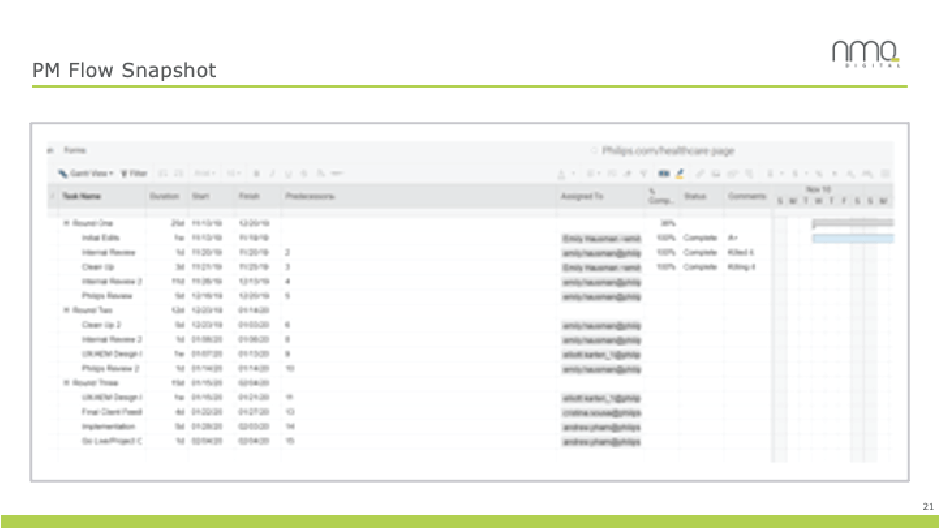Open the Forms menu
The height and width of the screenshot is (529, 940).
coord(75,150)
